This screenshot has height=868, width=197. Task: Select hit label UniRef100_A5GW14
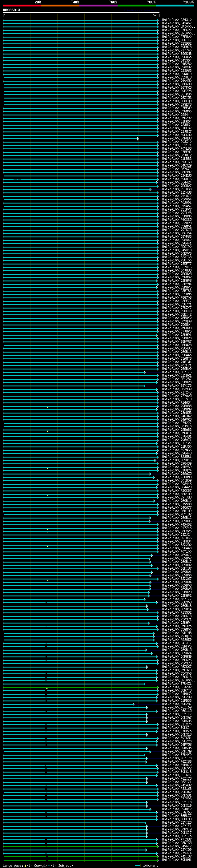point(177,433)
